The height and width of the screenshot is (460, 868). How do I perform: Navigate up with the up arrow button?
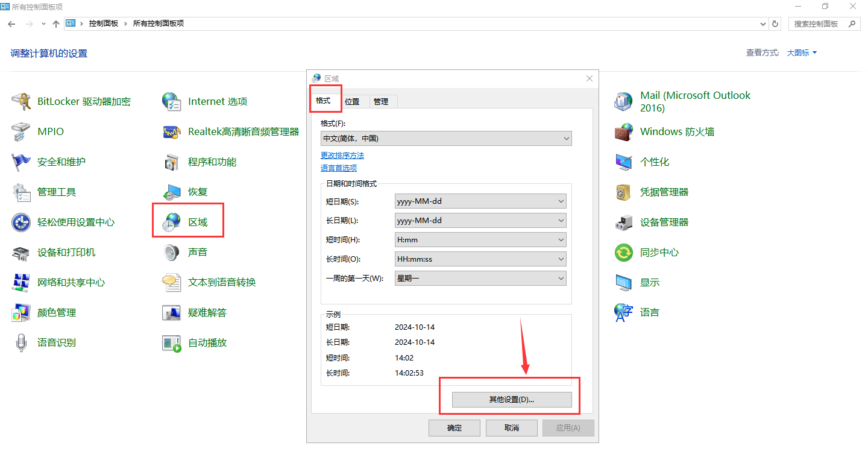(x=56, y=24)
